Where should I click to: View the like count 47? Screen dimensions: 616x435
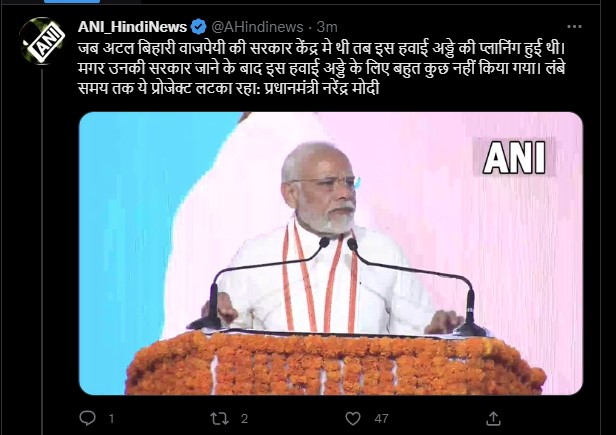[x=381, y=418]
